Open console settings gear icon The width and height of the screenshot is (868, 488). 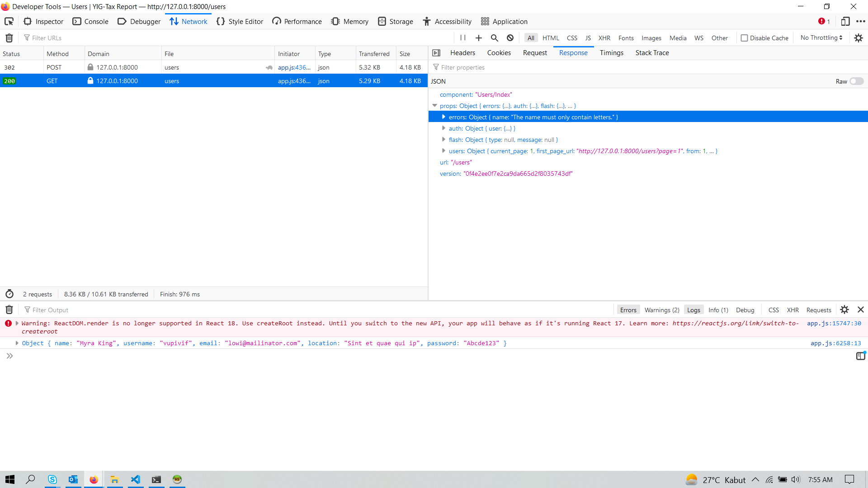click(x=844, y=310)
